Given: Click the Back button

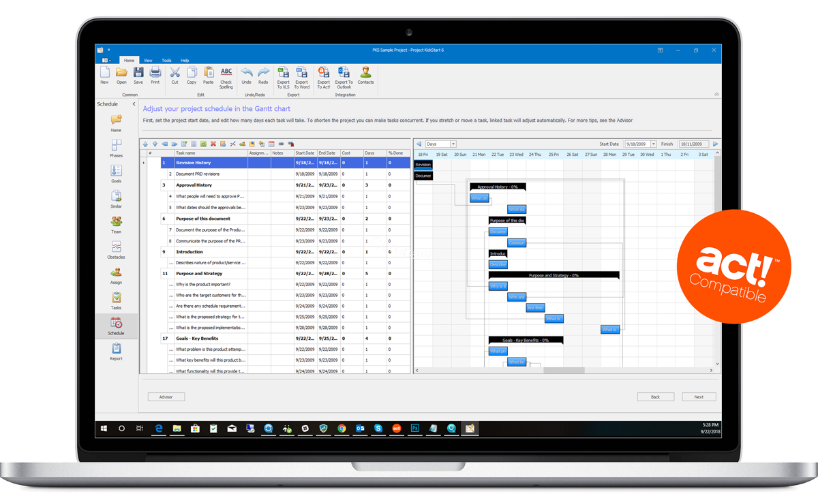Looking at the screenshot, I should [655, 396].
